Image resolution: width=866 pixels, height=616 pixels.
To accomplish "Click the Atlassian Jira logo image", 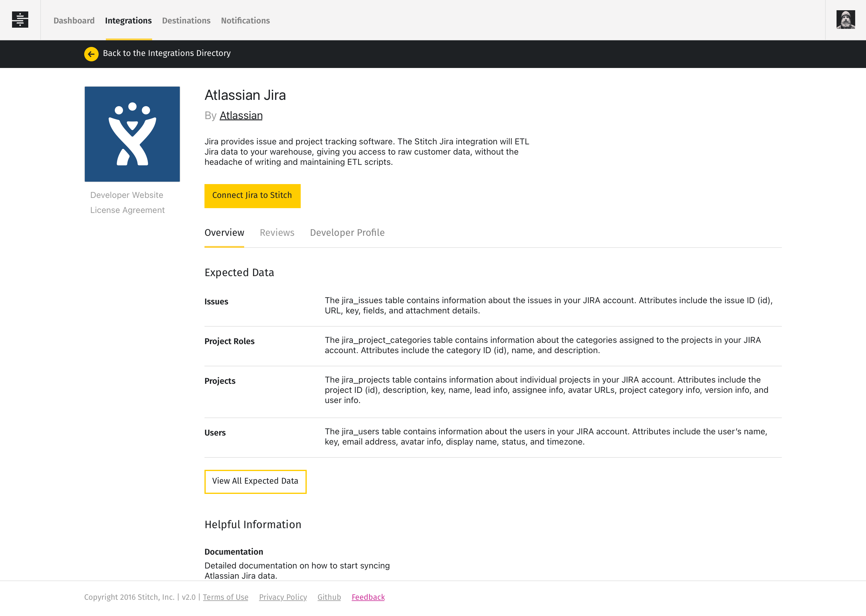I will [x=132, y=134].
